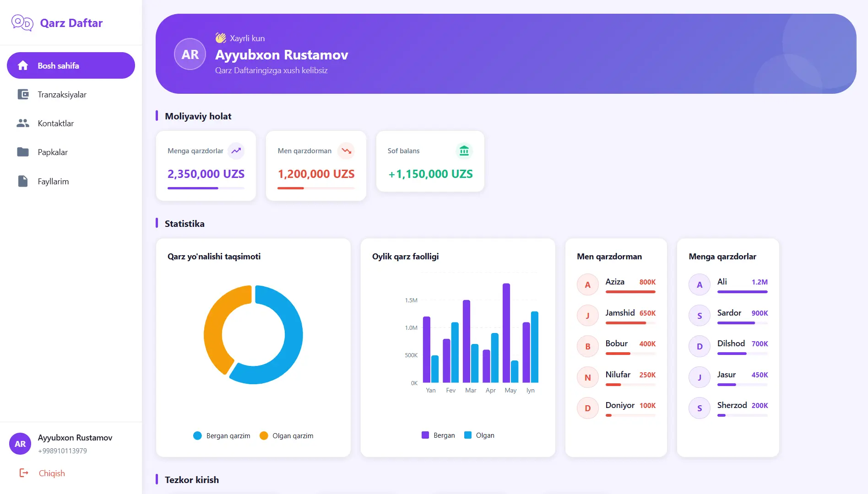Click the trending-up icon on Menga qarzdorlar card

236,151
